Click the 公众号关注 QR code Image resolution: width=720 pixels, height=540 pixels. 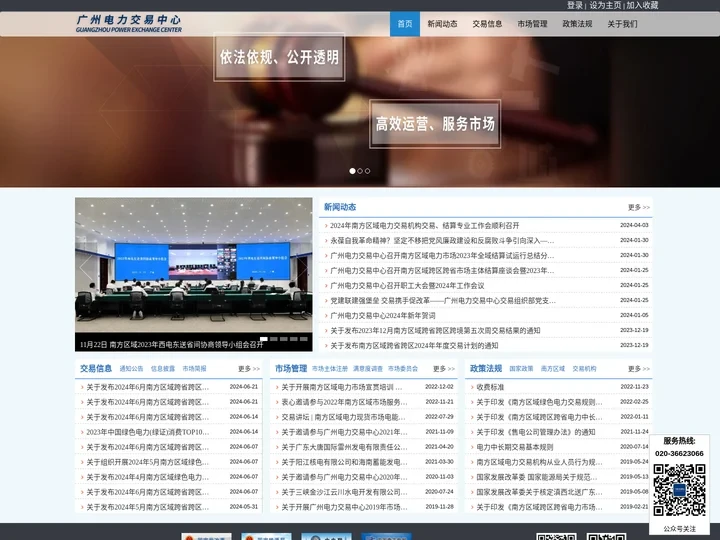click(679, 490)
